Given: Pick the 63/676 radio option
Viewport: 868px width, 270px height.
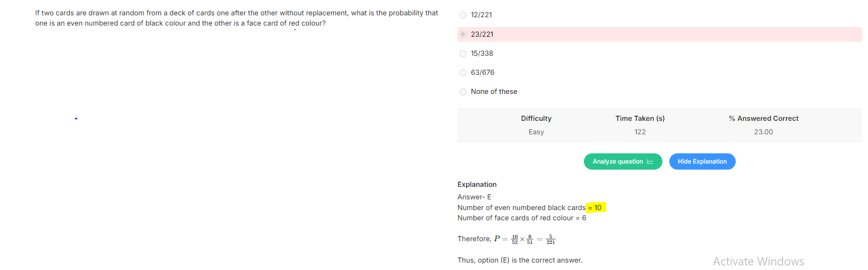Looking at the screenshot, I should [463, 72].
